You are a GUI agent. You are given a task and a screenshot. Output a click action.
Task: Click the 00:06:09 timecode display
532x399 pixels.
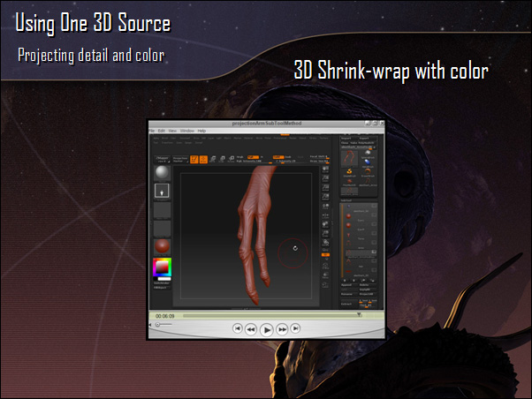pyautogui.click(x=165, y=316)
